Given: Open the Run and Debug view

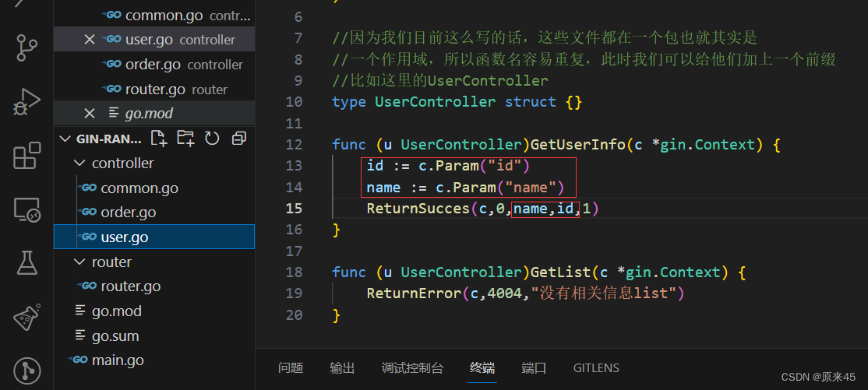Looking at the screenshot, I should (26, 102).
